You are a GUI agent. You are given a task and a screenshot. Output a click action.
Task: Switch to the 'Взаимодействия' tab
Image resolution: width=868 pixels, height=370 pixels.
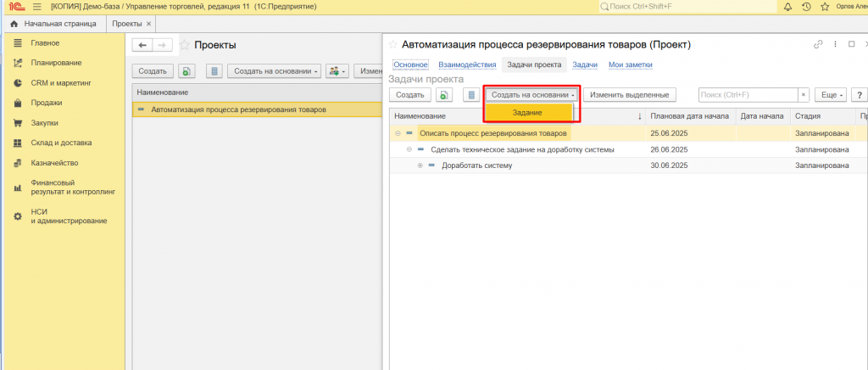point(465,64)
